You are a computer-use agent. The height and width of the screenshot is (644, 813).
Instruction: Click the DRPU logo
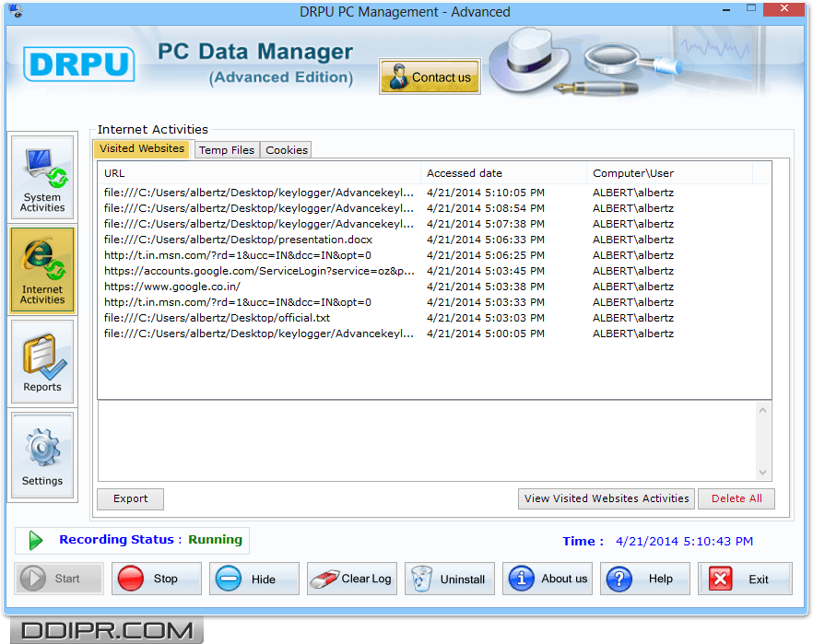79,64
